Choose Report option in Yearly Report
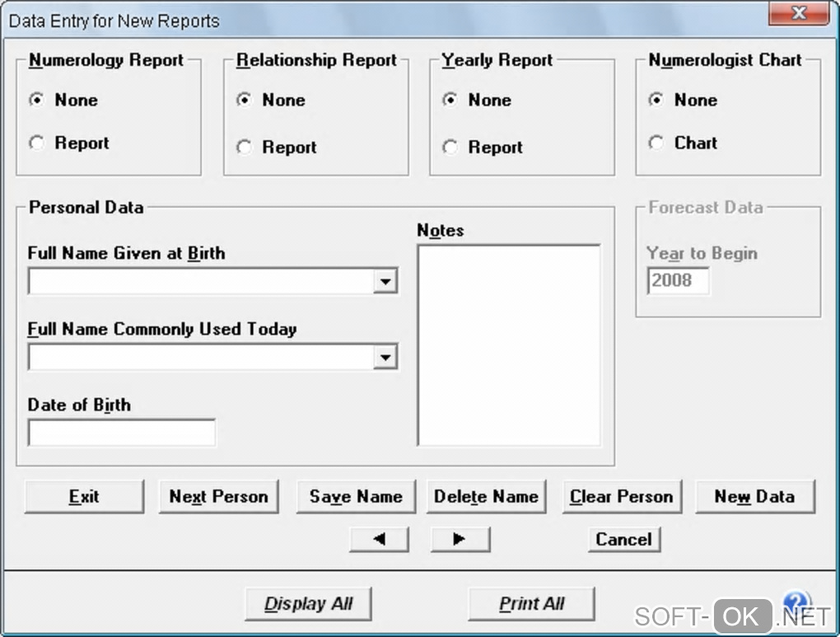The height and width of the screenshot is (637, 840). pyautogui.click(x=450, y=148)
